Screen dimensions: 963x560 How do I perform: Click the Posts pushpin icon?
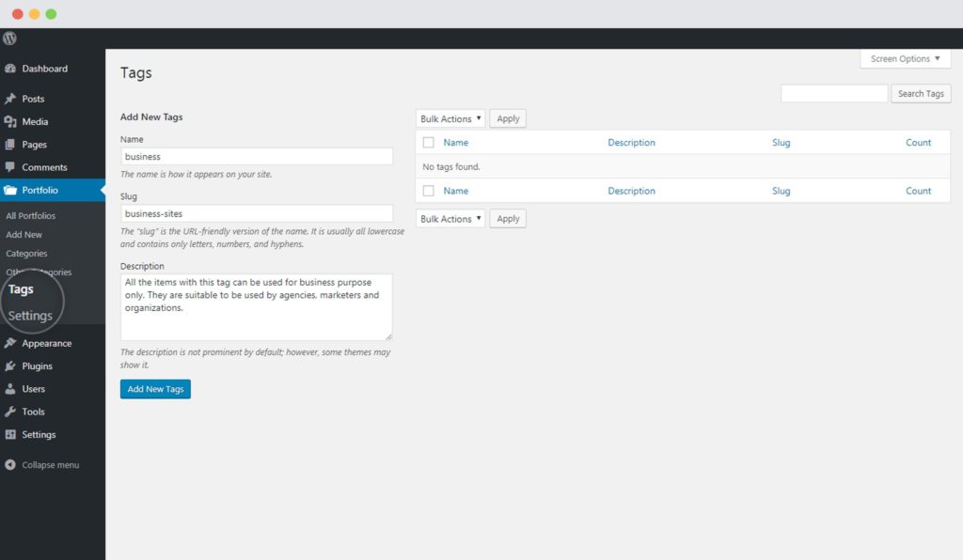[9, 99]
